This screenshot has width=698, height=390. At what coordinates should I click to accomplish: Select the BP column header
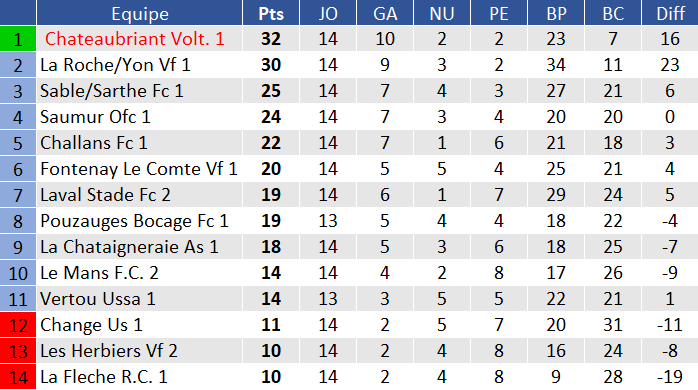556,13
